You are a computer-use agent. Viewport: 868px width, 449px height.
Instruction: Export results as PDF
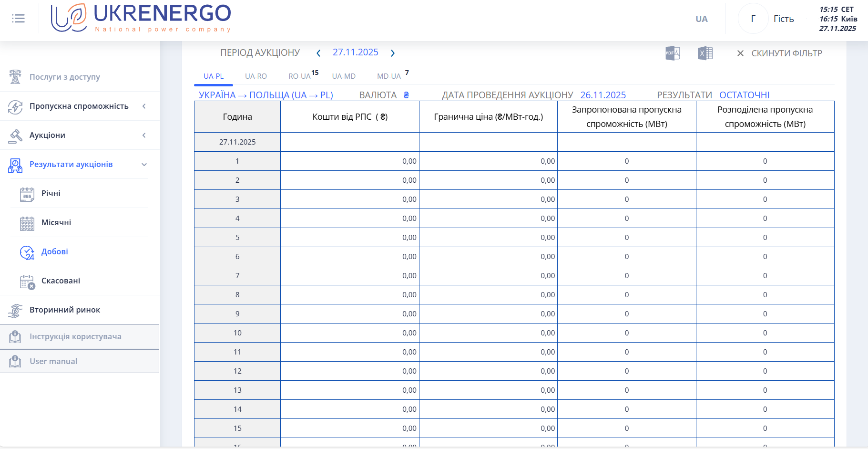coord(673,53)
